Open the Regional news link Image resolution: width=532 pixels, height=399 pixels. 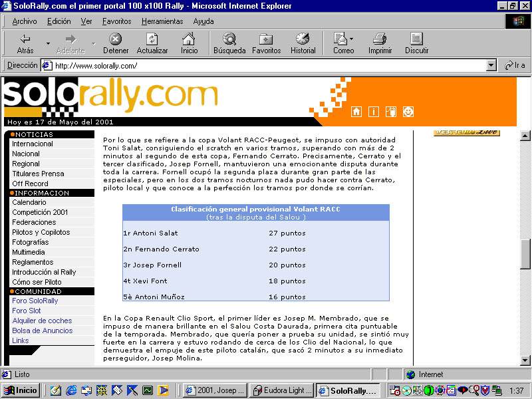(x=26, y=164)
